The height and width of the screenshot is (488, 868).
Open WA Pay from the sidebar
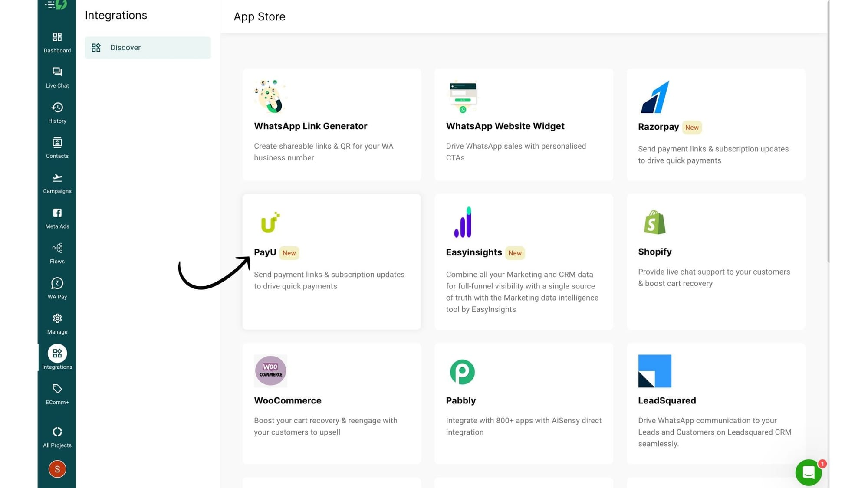pyautogui.click(x=57, y=288)
